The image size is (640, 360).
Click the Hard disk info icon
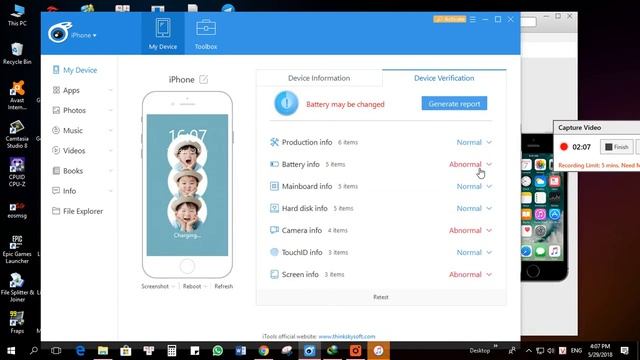point(274,208)
